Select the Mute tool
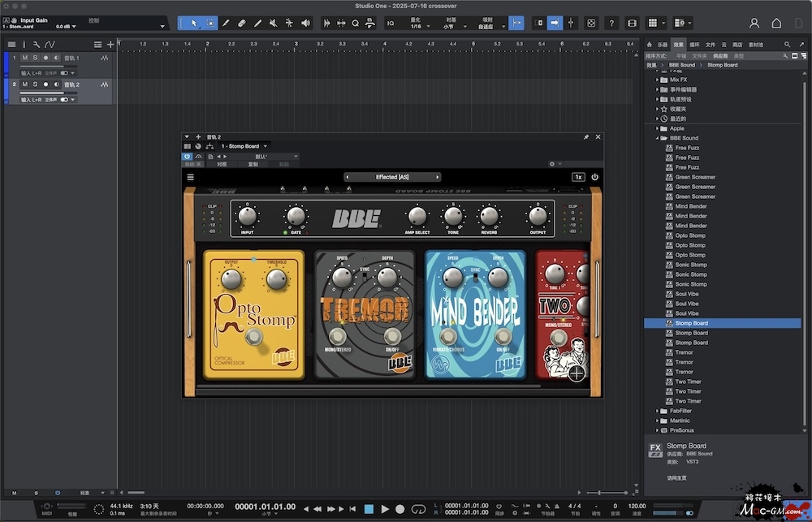Viewport: 812px width, 522px height. click(x=274, y=23)
